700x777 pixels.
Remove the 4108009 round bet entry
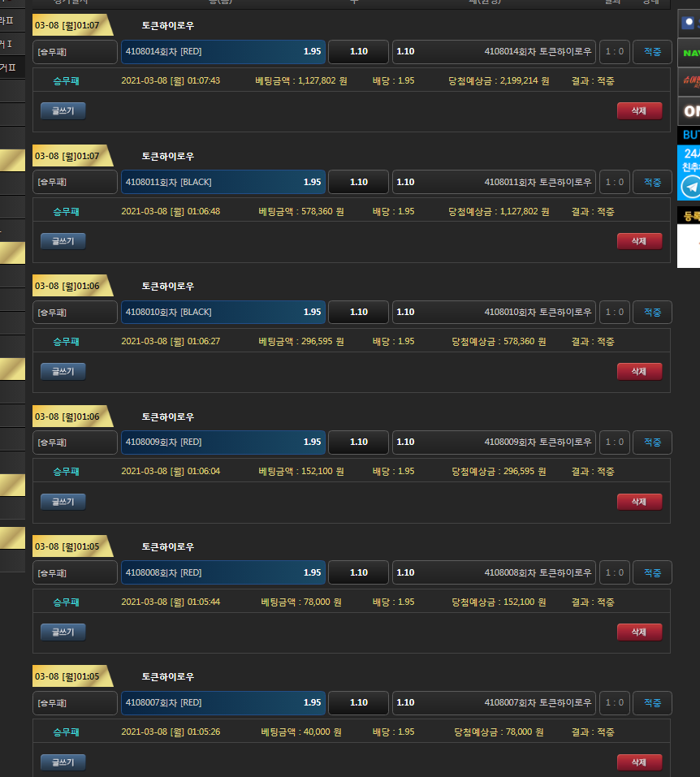point(639,502)
